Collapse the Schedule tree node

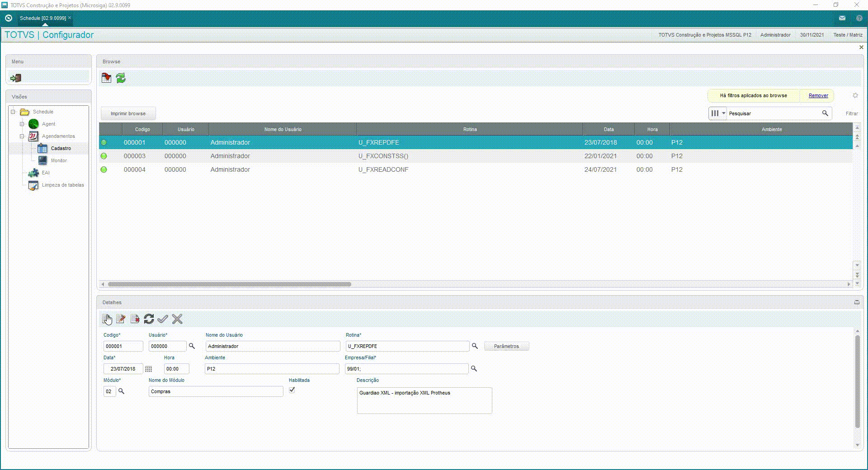(x=13, y=112)
